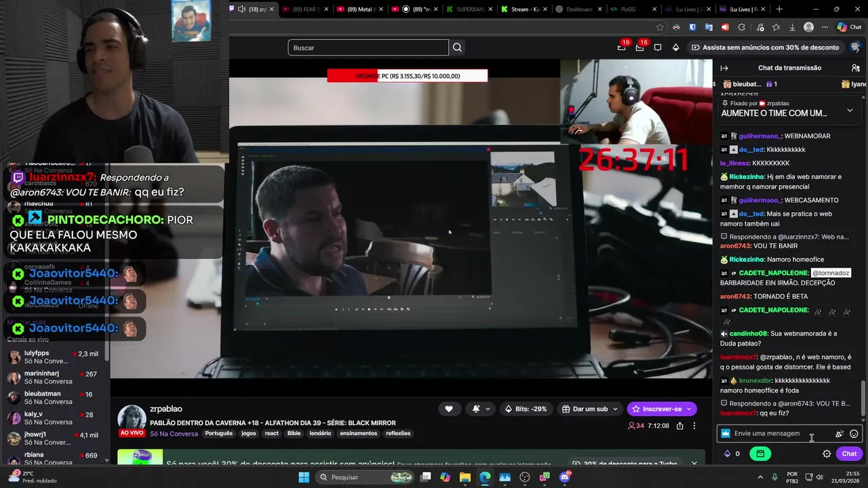868x488 pixels.
Task: Open the browser favorites list icon
Action: click(776, 27)
